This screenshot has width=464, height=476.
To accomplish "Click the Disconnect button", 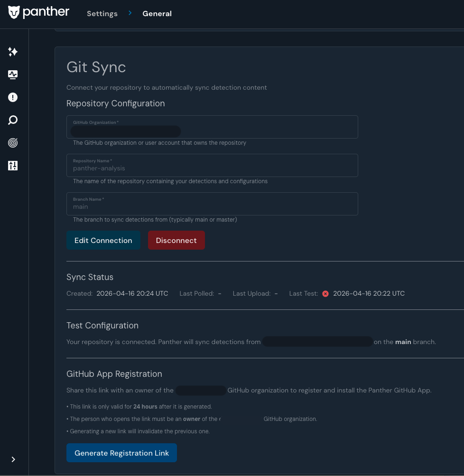I will 176,241.
